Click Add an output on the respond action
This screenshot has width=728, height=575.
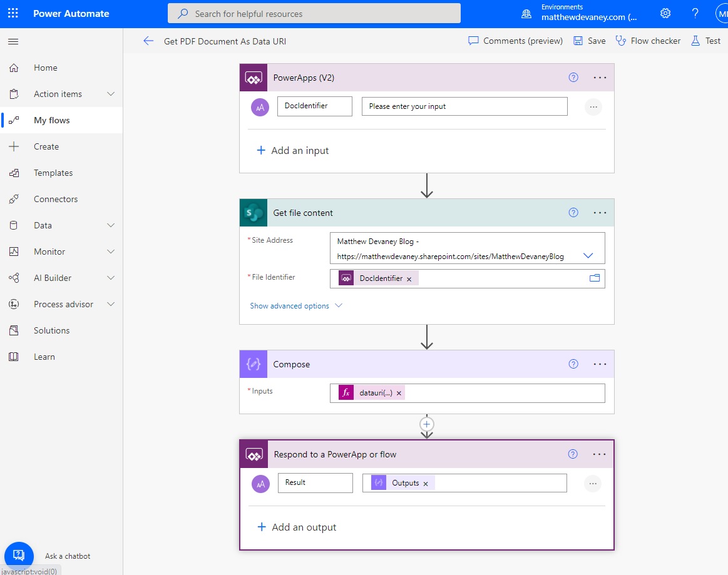point(297,527)
